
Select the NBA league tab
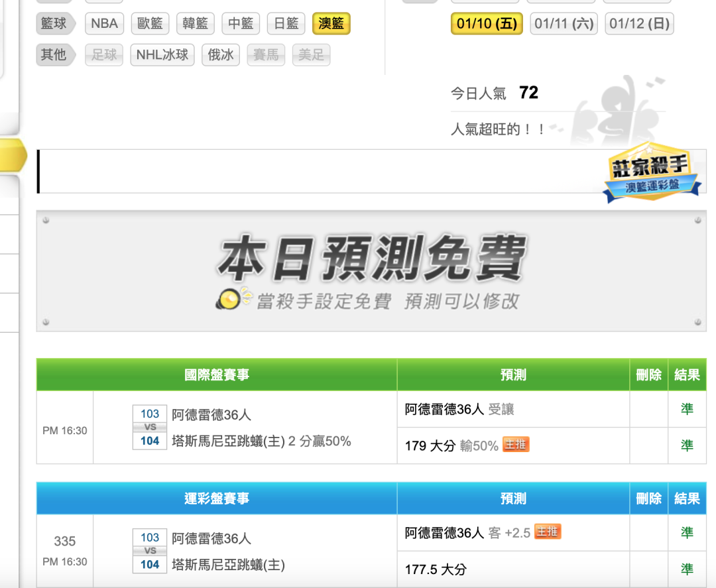coord(104,24)
